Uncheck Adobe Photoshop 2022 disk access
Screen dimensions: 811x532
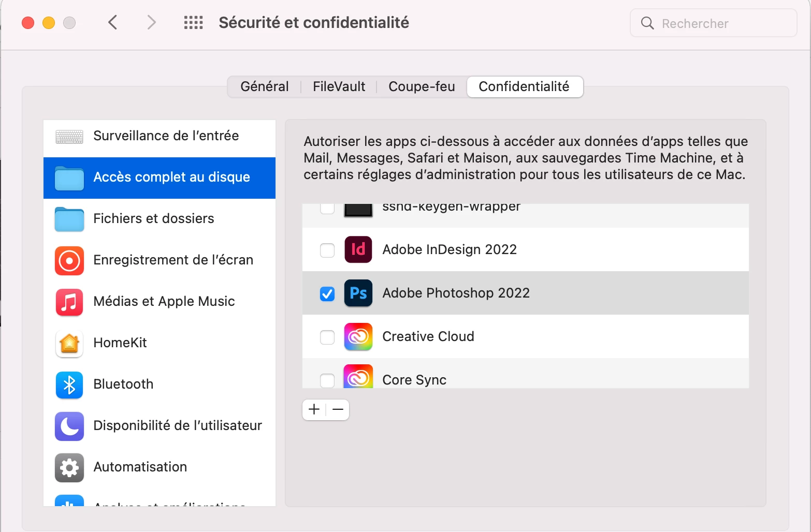(x=327, y=294)
